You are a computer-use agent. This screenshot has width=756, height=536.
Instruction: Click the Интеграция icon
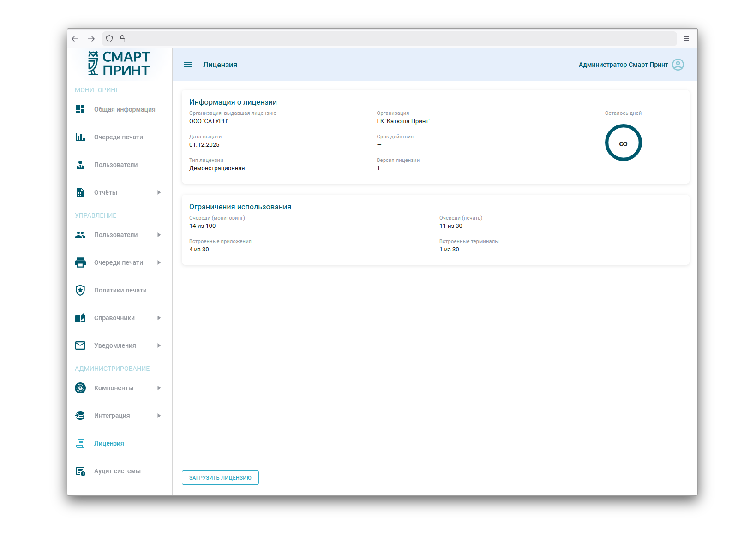[80, 416]
